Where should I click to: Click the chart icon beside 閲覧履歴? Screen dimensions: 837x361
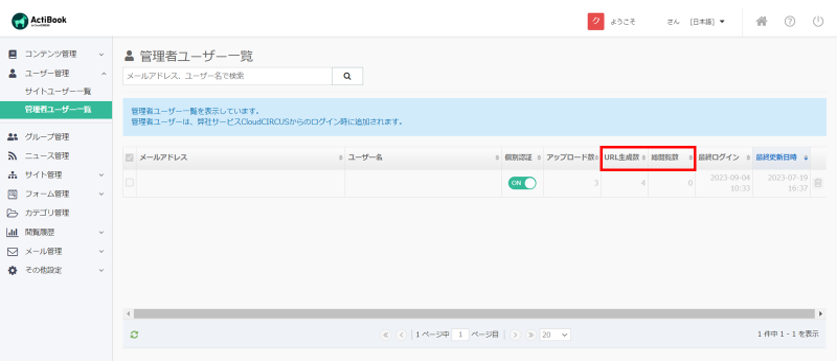13,232
